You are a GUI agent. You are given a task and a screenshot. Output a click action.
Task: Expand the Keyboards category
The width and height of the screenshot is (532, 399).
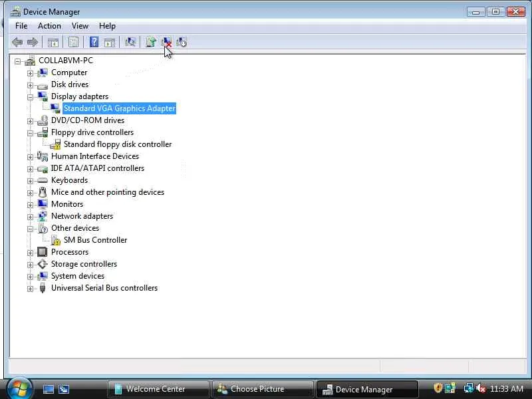coord(30,181)
